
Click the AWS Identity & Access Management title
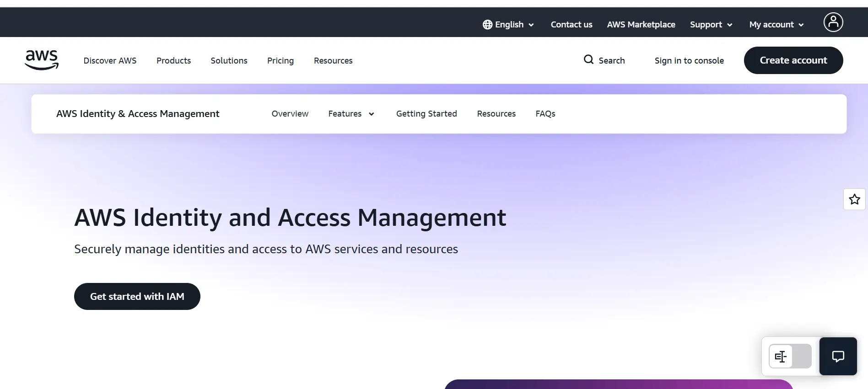coord(138,114)
